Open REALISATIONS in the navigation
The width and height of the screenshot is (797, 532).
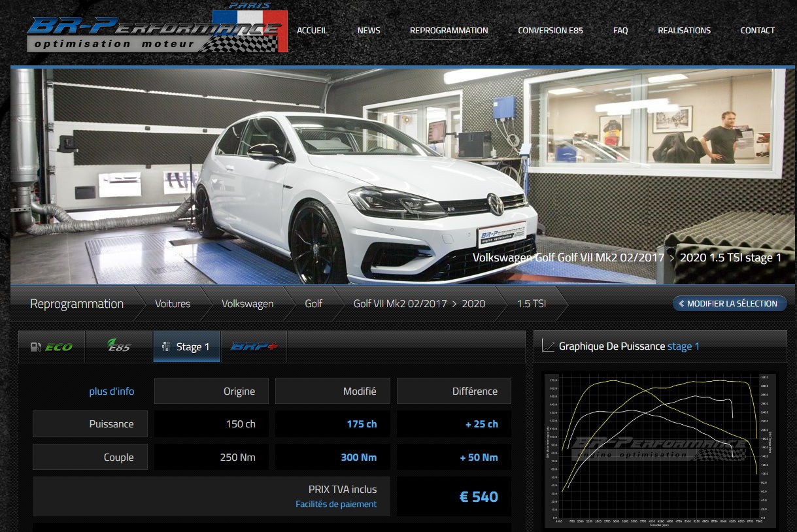(684, 30)
